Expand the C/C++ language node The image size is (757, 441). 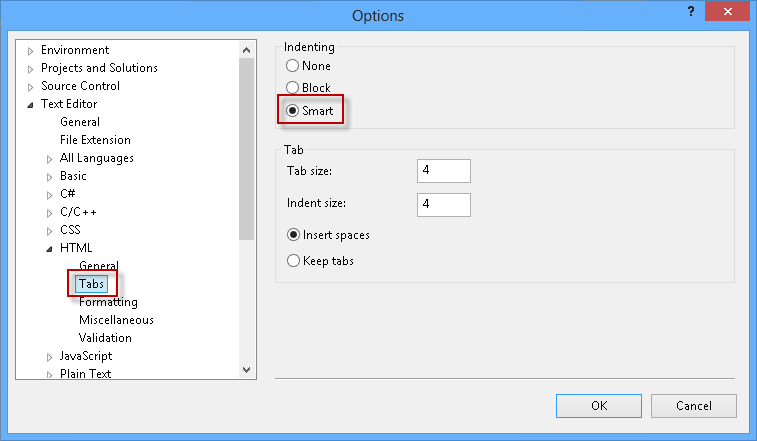[x=49, y=213]
